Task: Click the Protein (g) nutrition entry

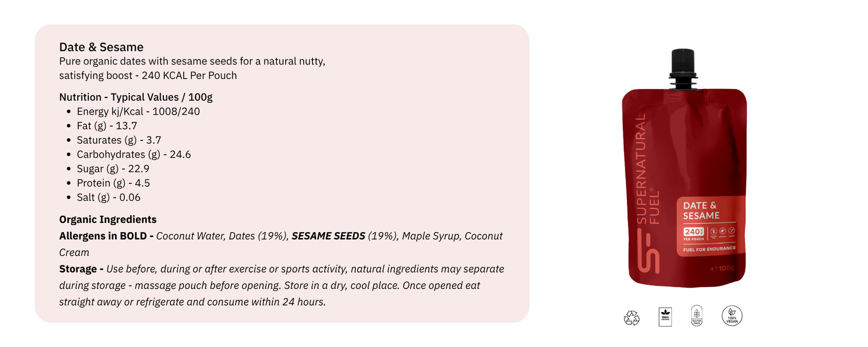Action: [x=113, y=183]
